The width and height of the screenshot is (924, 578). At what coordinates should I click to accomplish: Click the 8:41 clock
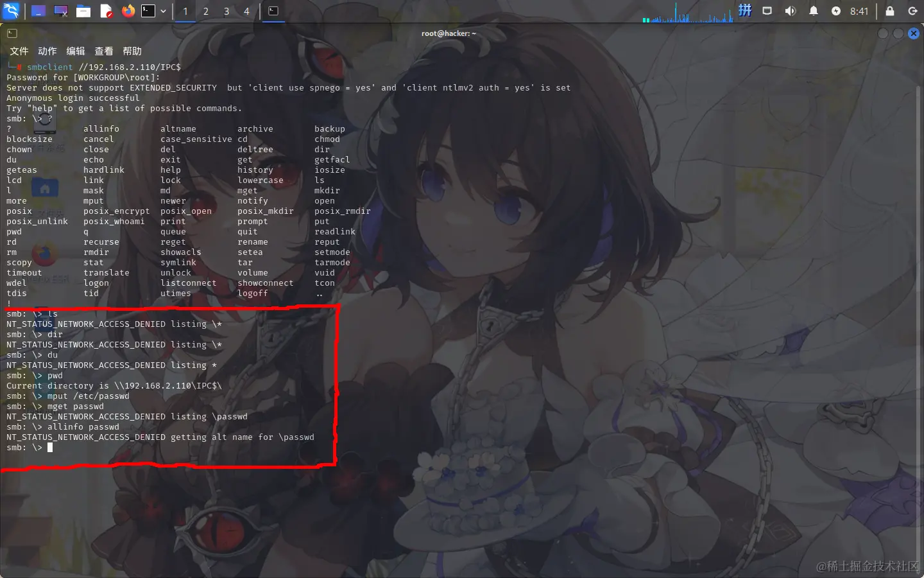859,11
